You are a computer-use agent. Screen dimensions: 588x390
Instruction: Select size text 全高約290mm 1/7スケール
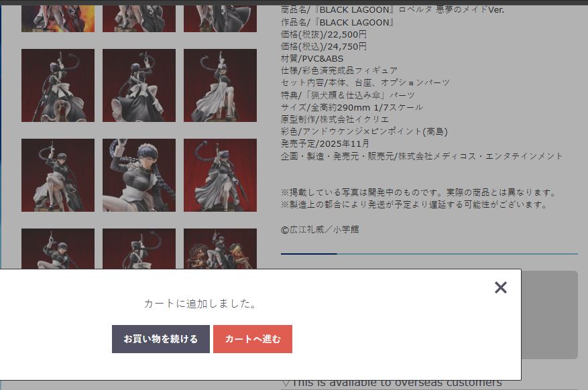click(367, 107)
